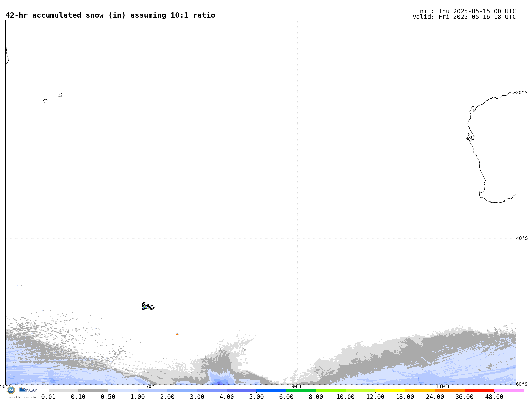The height and width of the screenshot is (400, 532).
Task: Select the pale blue 0.50–1.00 legend swatch
Action: pyautogui.click(x=123, y=391)
